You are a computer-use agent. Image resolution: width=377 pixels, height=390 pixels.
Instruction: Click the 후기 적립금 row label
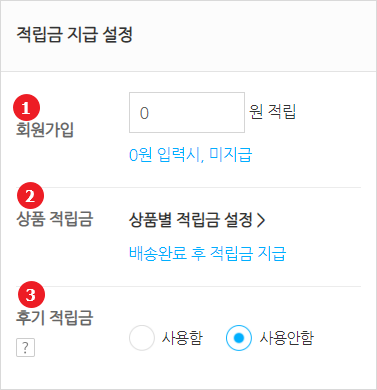54,317
